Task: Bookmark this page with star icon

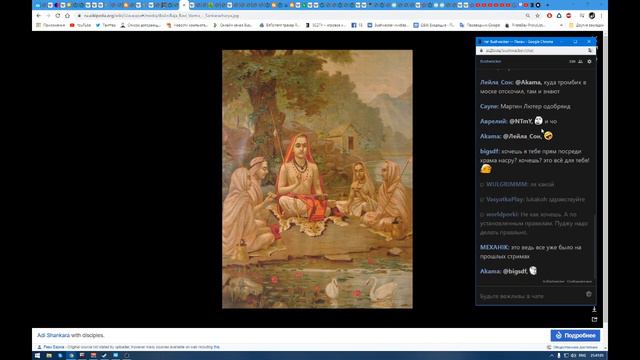Action: 538,16
